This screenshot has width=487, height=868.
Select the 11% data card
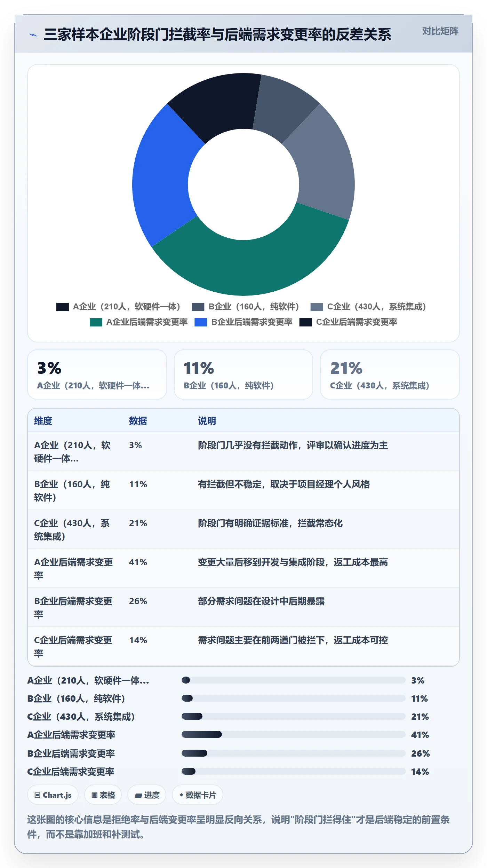pyautogui.click(x=243, y=374)
